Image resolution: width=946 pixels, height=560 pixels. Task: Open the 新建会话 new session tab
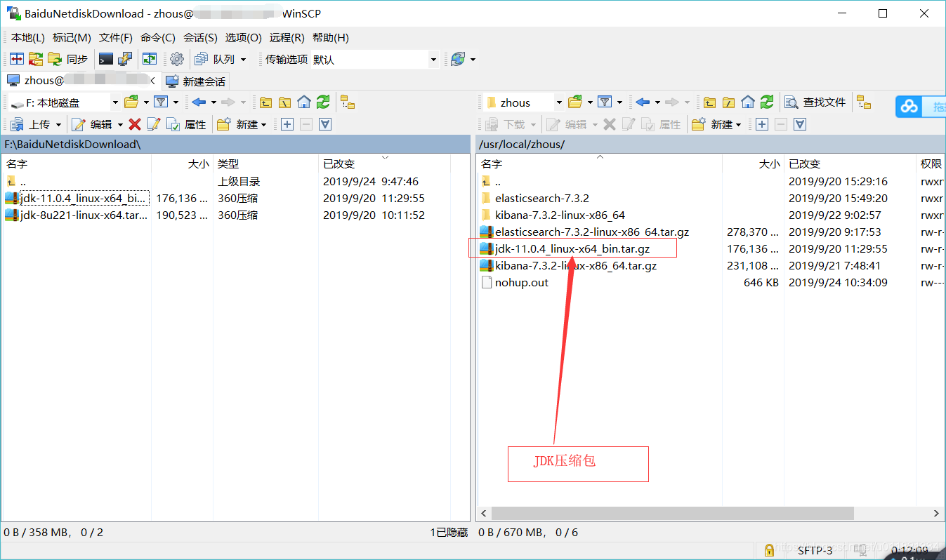click(x=196, y=81)
